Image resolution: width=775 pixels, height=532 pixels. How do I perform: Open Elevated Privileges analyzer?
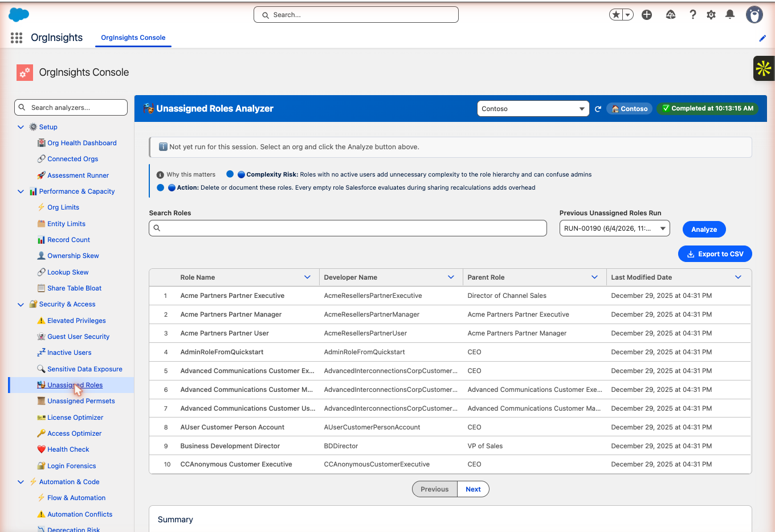tap(76, 321)
